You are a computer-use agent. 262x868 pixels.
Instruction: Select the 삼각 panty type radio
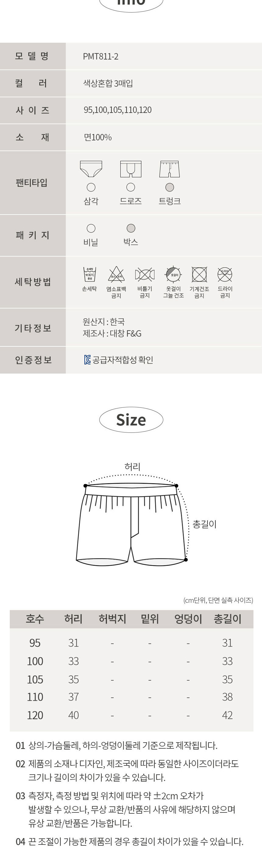(x=91, y=187)
